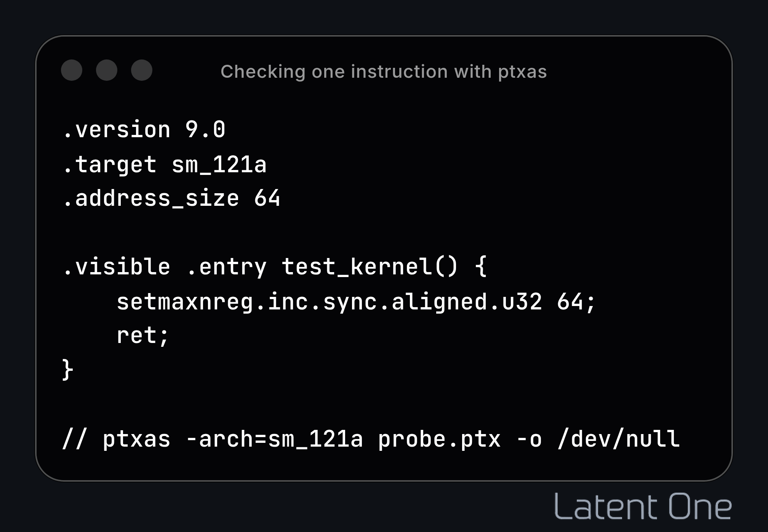Viewport: 768px width, 532px height.
Task: Click the ".visible .entry test_kernel() {" line
Action: [275, 266]
